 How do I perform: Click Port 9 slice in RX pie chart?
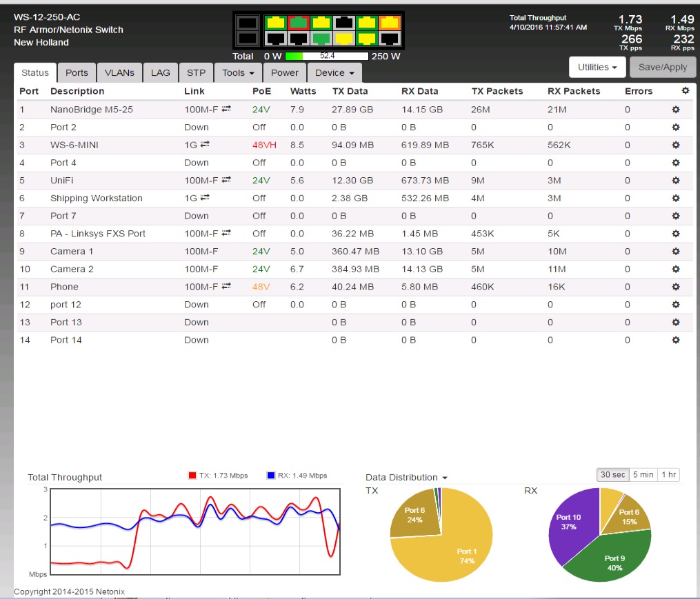[x=610, y=556]
